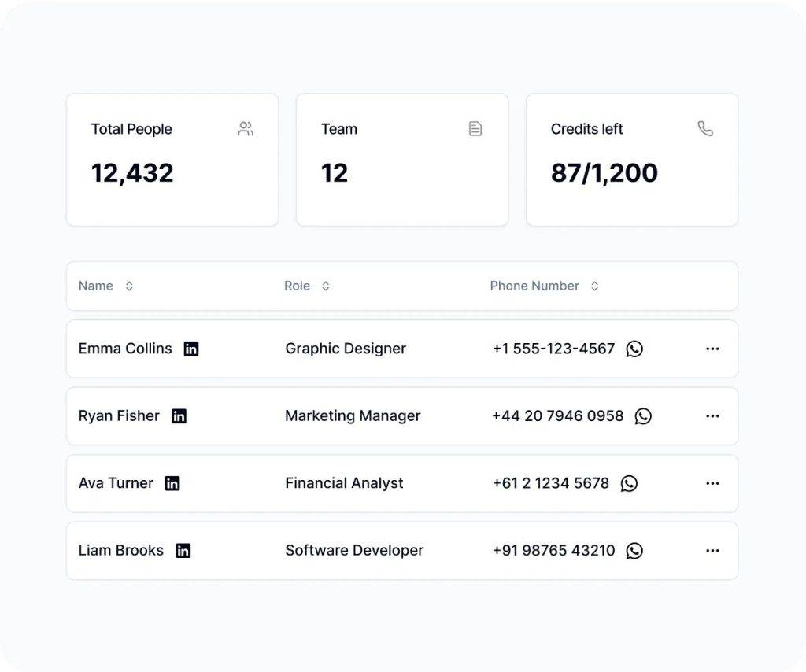
Task: Click the document icon in Team card
Action: click(x=475, y=129)
